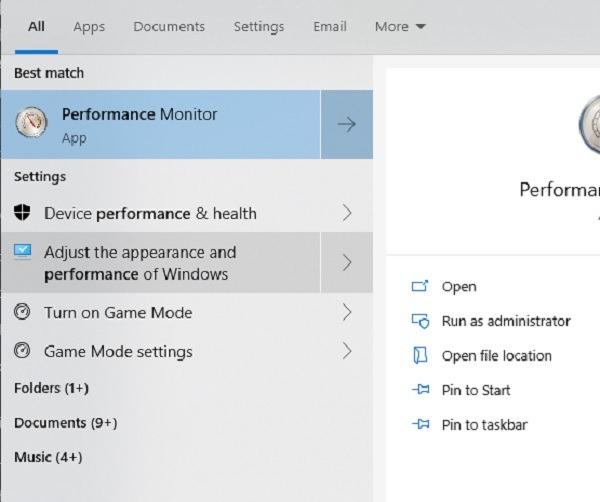Open the More filter dropdown
The width and height of the screenshot is (600, 502).
pos(400,26)
